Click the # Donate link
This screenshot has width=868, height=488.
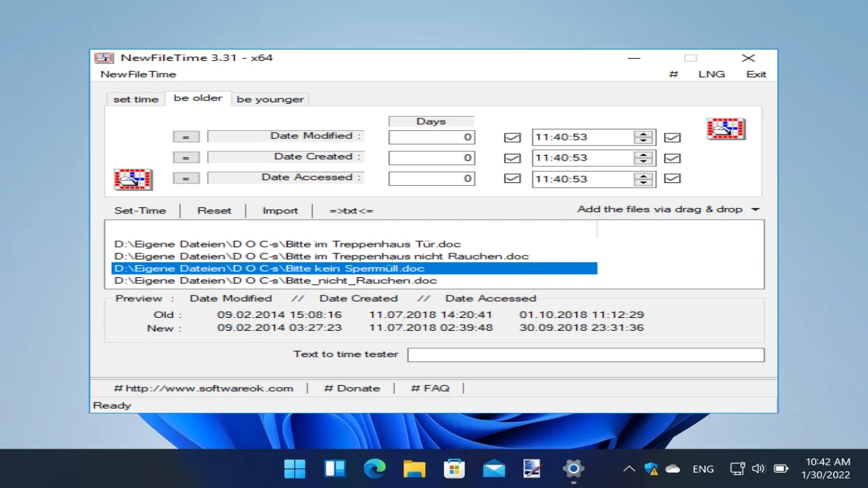352,388
